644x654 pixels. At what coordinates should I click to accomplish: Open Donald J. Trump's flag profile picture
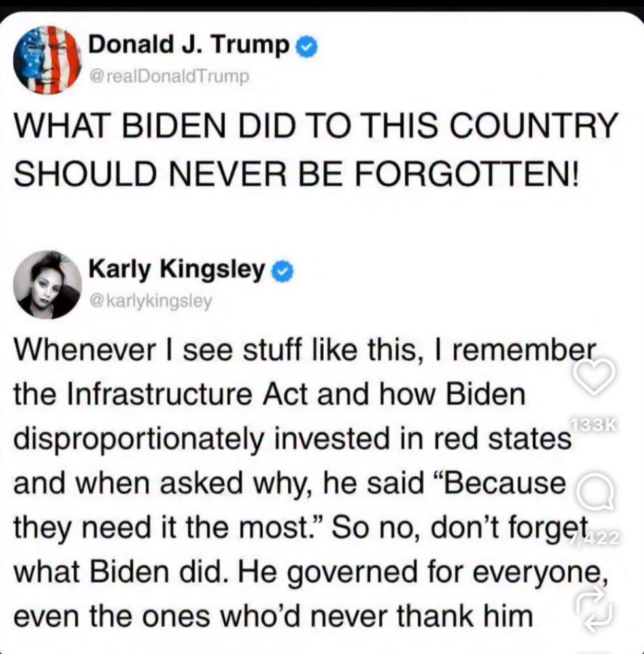pyautogui.click(x=48, y=60)
